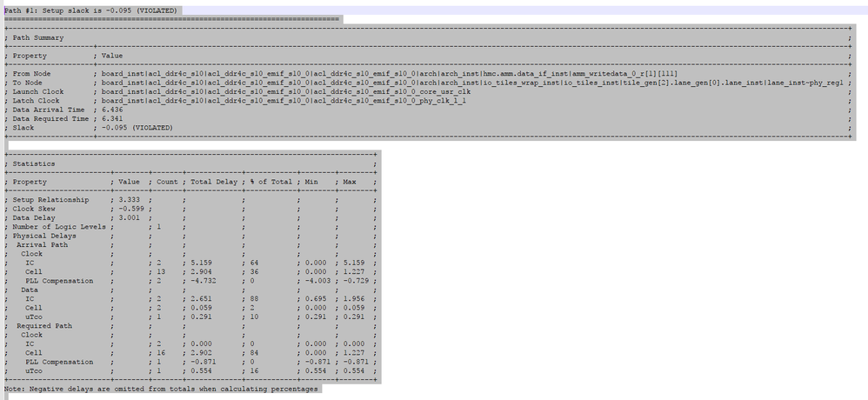The height and width of the screenshot is (400, 868).
Task: Select Data Arrival Time value 6.436
Action: click(x=112, y=110)
